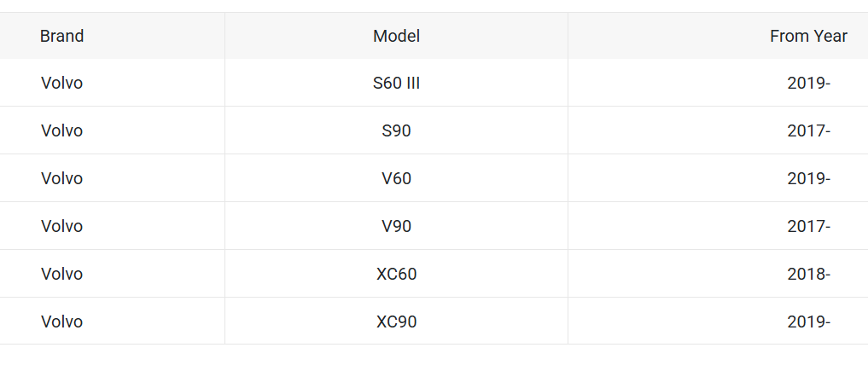Viewport: 868px width, 365px height.
Task: Click Volvo brand in the S60 III row
Action: 61,84
